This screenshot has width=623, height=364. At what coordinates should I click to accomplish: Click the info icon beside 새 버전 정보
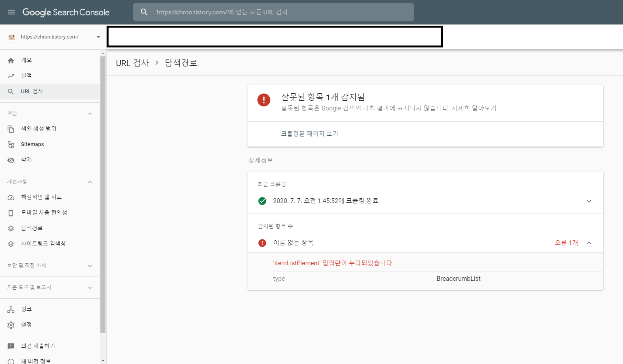click(x=11, y=362)
